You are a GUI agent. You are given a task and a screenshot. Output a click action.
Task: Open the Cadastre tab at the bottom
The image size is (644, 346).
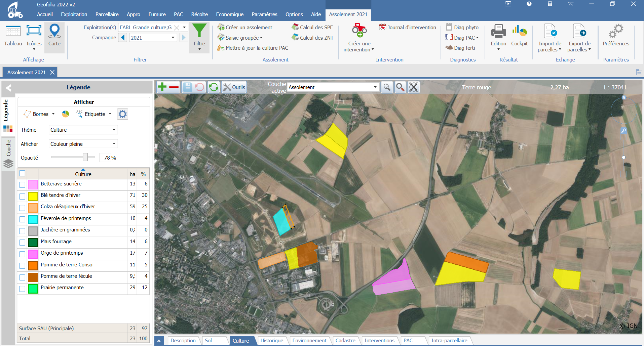[x=346, y=341]
